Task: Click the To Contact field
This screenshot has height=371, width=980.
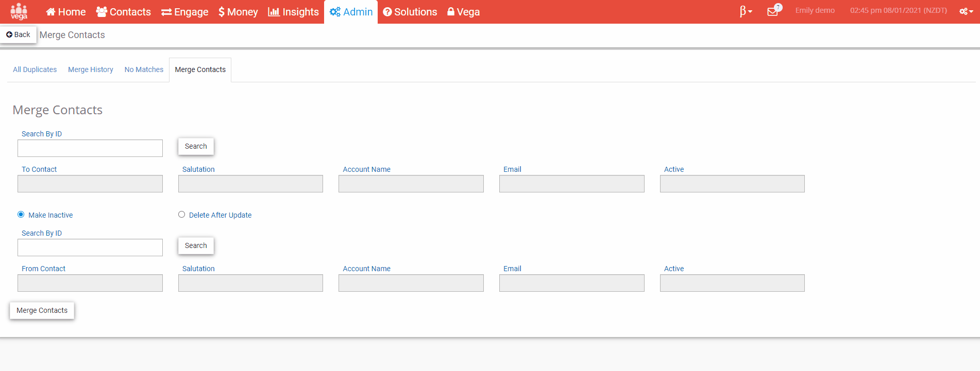Action: point(90,184)
